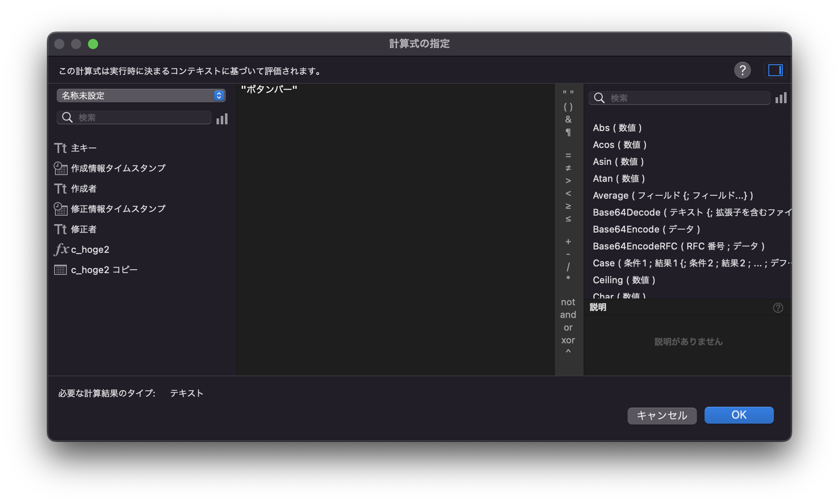The image size is (839, 504).
Task: Click the function list search box
Action: tap(679, 98)
